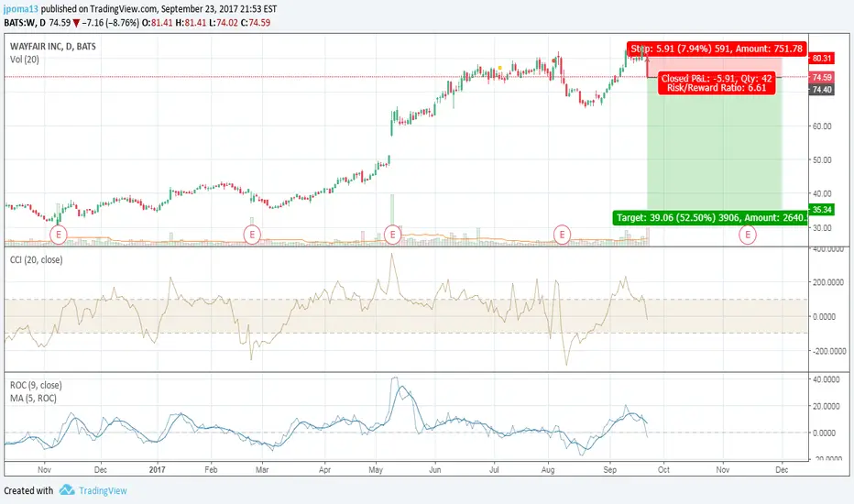Screen dimensions: 854x504
Task: Click the earnings marker in May
Action: [392, 235]
